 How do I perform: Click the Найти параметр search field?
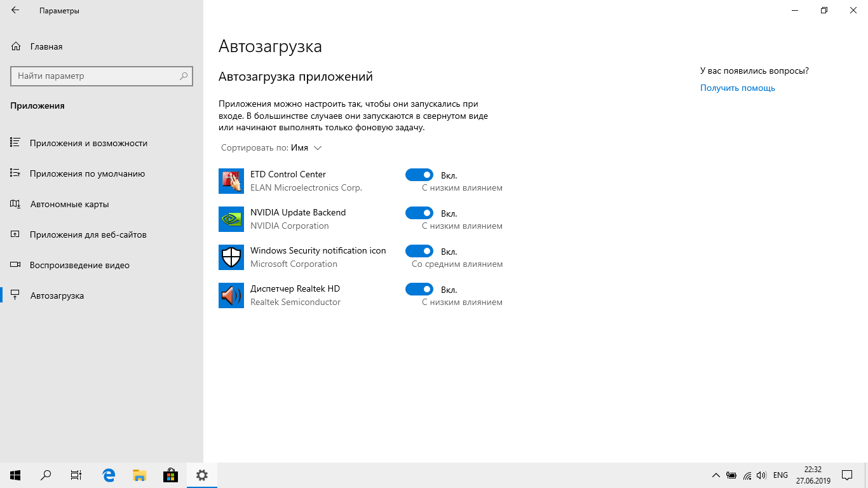[95, 76]
